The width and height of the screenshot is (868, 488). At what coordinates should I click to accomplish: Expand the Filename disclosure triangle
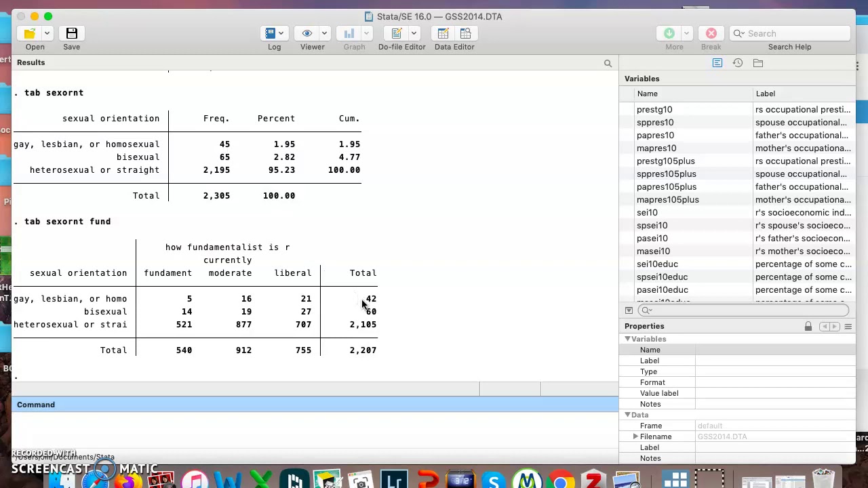click(x=635, y=436)
